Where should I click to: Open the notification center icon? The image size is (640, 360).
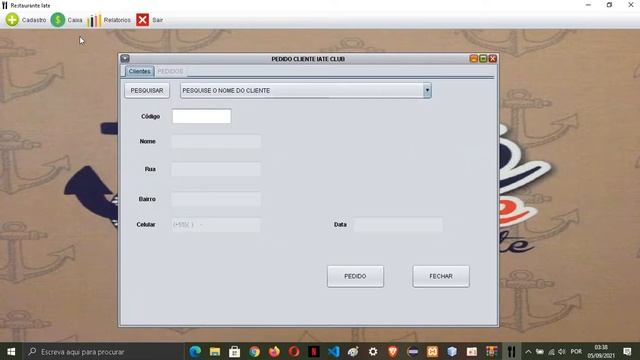coord(628,351)
